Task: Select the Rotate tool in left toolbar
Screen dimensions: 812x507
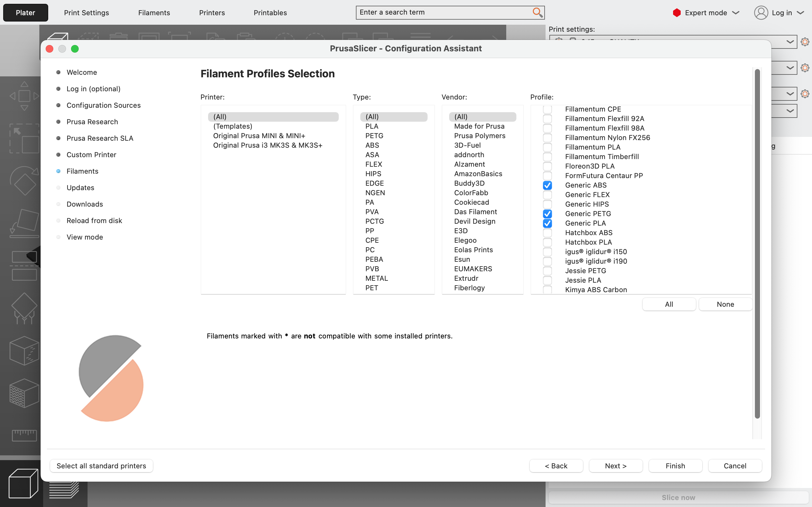Action: click(x=24, y=181)
